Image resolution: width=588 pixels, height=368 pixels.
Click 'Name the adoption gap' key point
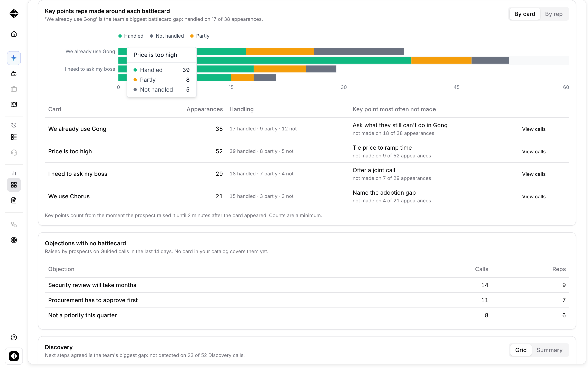(x=384, y=193)
